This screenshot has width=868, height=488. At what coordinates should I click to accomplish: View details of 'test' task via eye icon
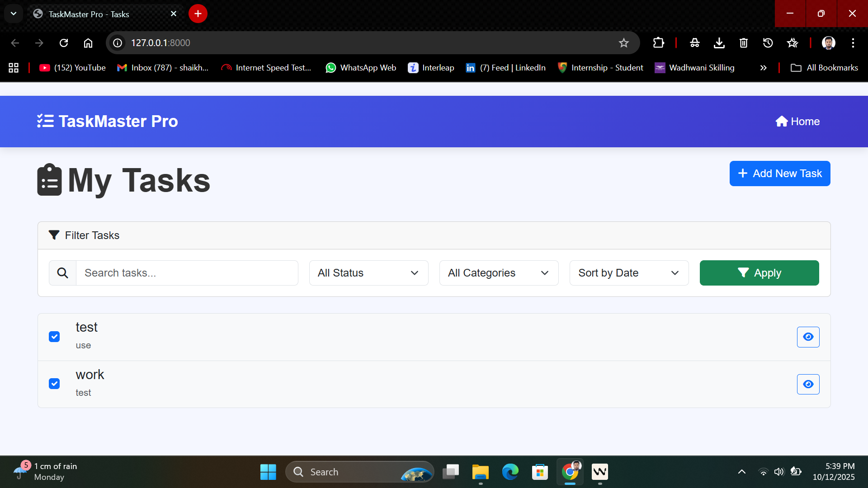pos(808,337)
